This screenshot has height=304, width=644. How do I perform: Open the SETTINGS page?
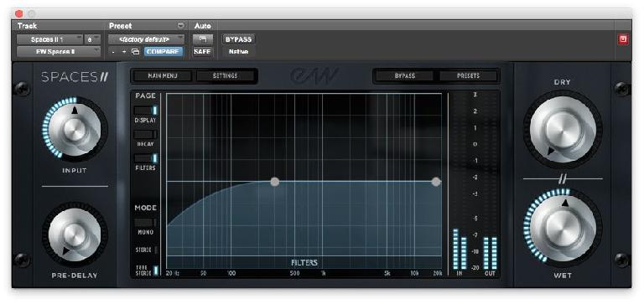[x=225, y=76]
